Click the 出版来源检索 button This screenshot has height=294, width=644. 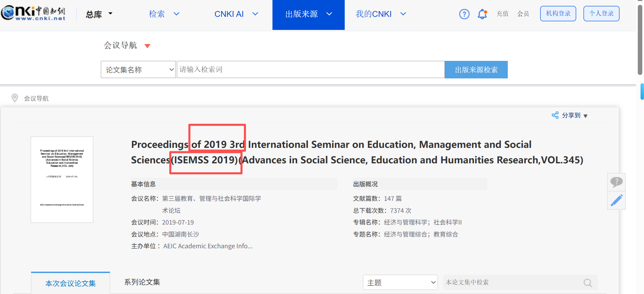(x=476, y=70)
